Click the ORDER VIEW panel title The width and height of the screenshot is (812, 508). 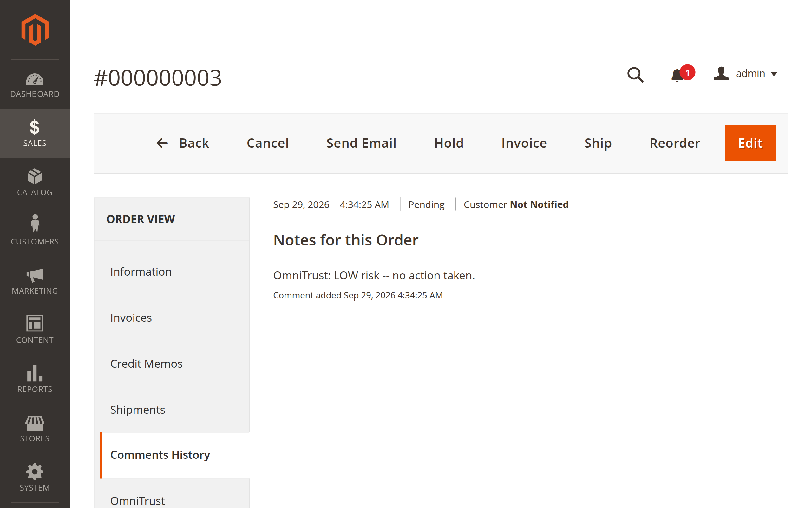141,219
